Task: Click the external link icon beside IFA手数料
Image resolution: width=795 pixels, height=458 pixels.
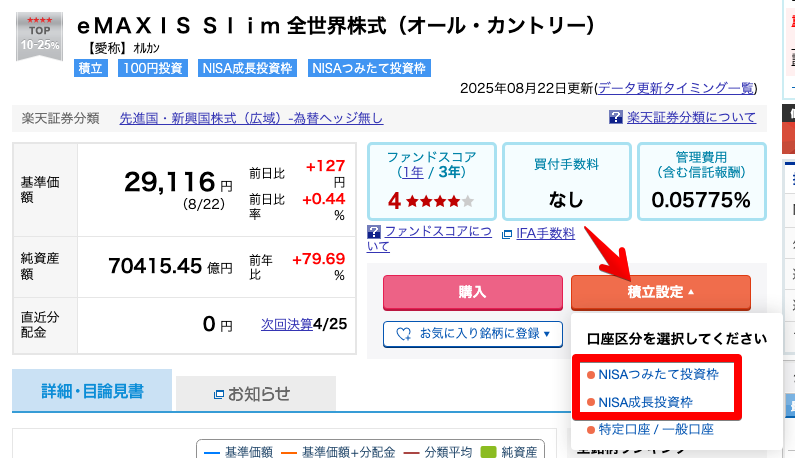Action: click(507, 234)
